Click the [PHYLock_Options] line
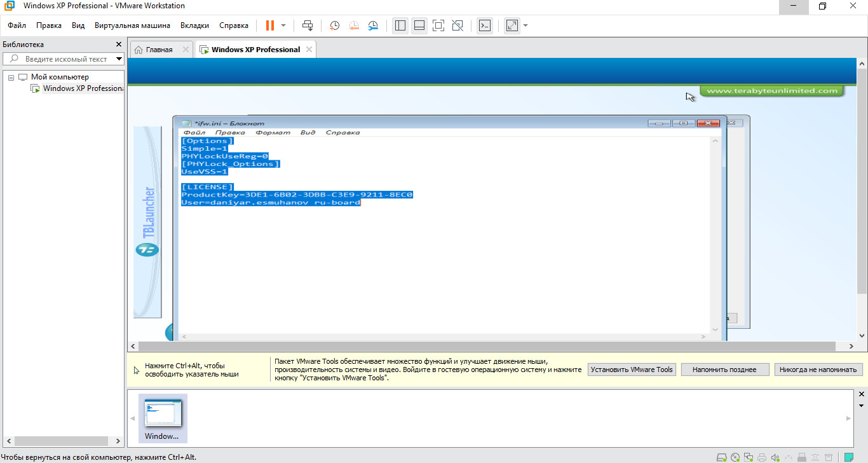Viewport: 868px width, 463px height. point(231,164)
